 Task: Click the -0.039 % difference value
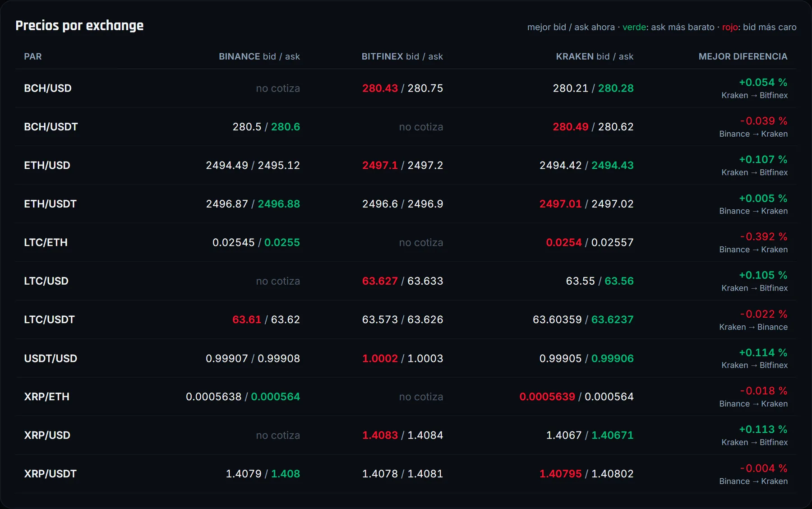coord(764,121)
